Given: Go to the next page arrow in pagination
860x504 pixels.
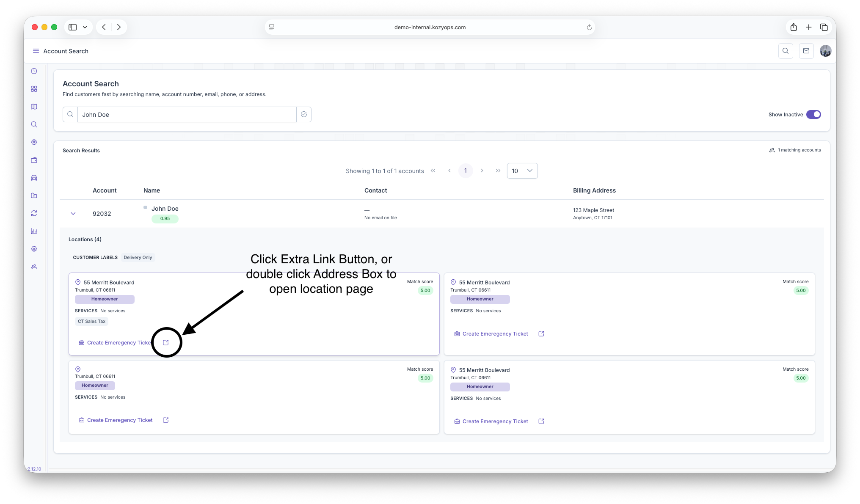Looking at the screenshot, I should click(482, 171).
